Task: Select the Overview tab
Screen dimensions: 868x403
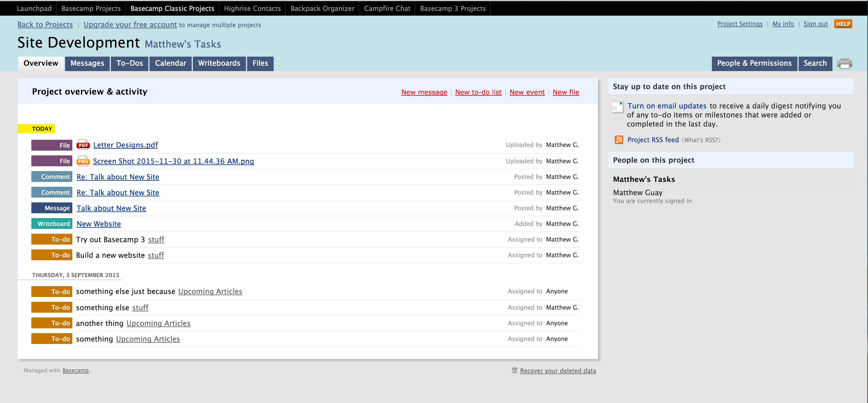Action: (41, 63)
